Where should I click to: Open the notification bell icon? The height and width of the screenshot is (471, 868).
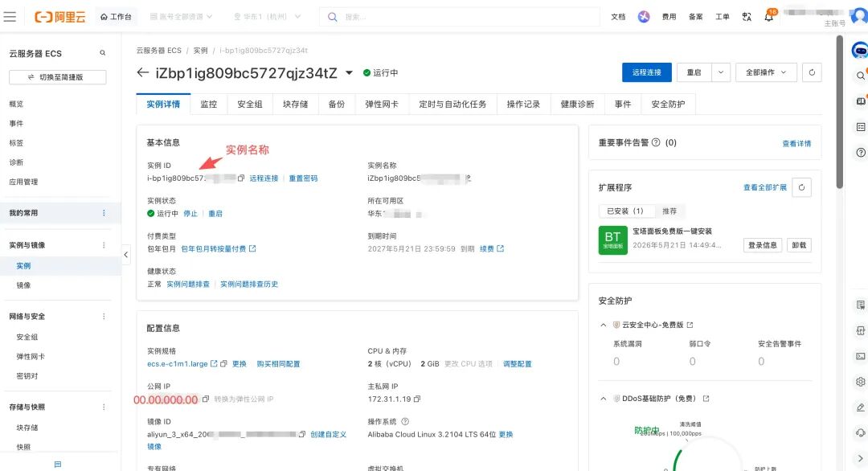(x=769, y=17)
